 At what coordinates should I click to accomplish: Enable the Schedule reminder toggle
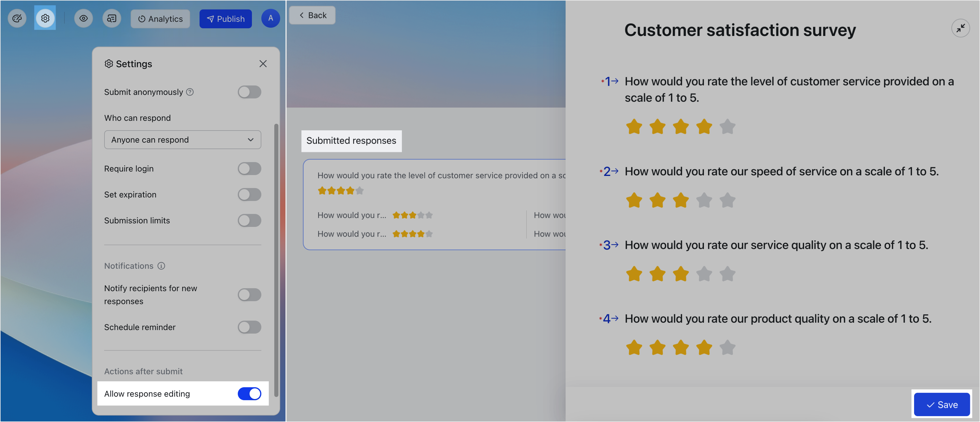(x=250, y=327)
